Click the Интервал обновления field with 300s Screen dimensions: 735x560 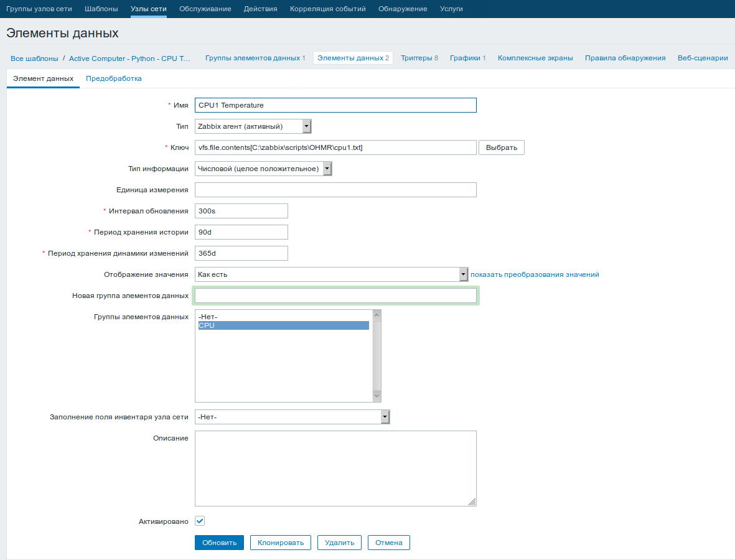point(241,211)
